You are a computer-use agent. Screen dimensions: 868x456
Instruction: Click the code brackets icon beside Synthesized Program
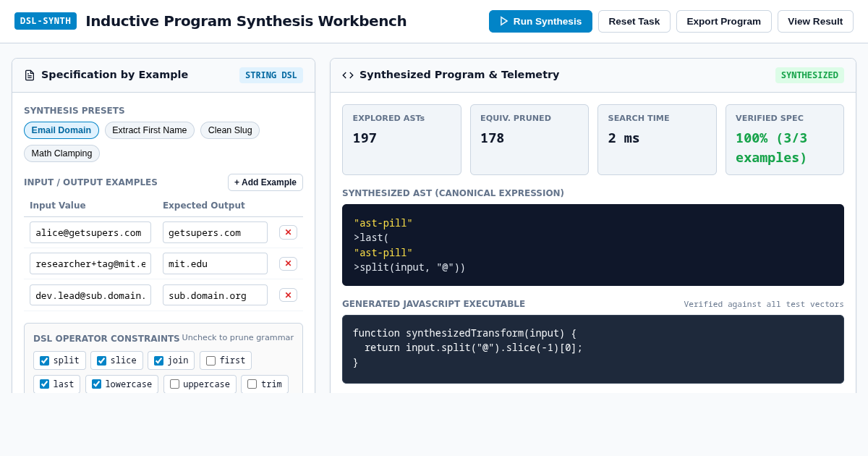tap(348, 75)
